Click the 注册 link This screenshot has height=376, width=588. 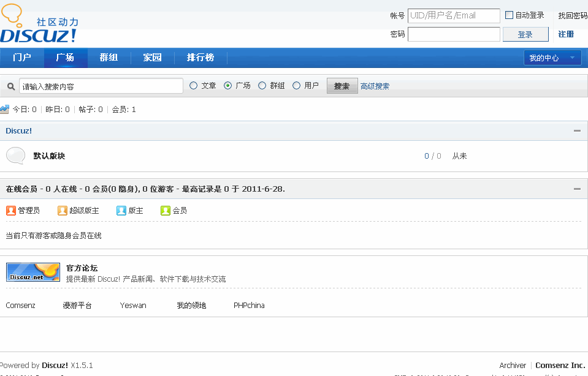tap(566, 34)
